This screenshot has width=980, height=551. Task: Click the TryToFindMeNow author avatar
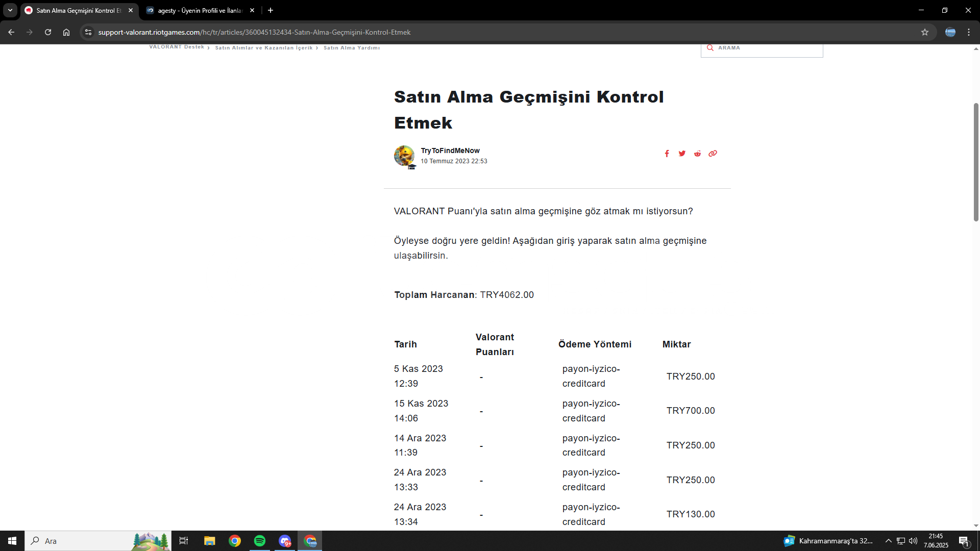404,156
